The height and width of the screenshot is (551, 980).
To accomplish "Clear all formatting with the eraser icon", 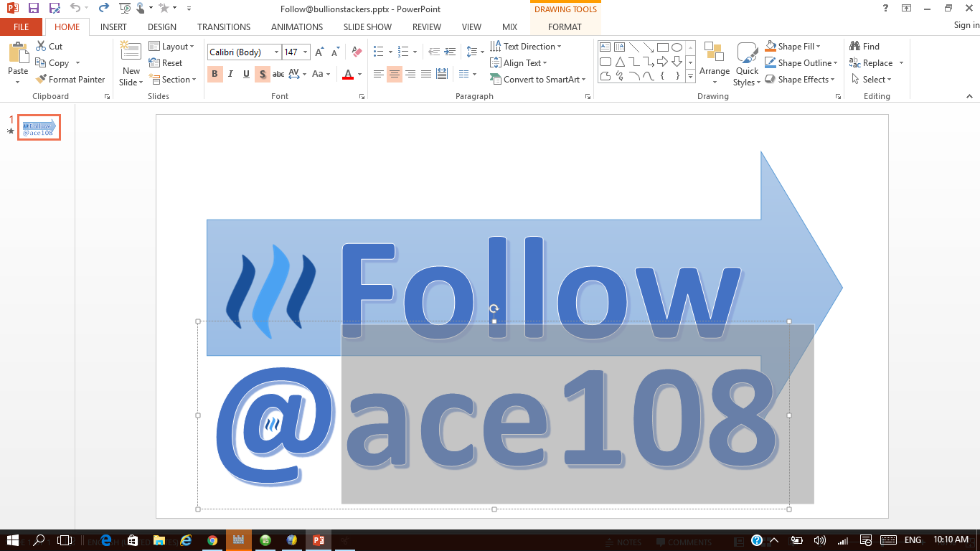I will pos(357,52).
